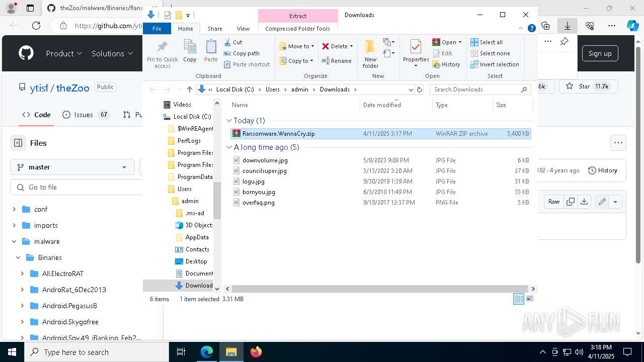Select overfaq.png file
The image size is (644, 362).
380,203
